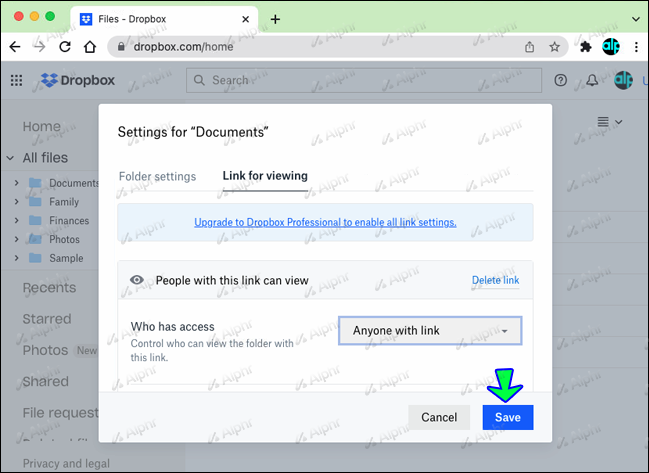This screenshot has height=473, width=649.
Task: Click the Delete link option
Action: [x=495, y=280]
